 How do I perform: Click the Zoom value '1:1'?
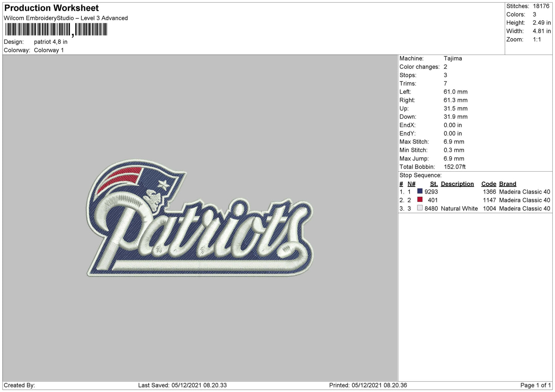pyautogui.click(x=537, y=40)
